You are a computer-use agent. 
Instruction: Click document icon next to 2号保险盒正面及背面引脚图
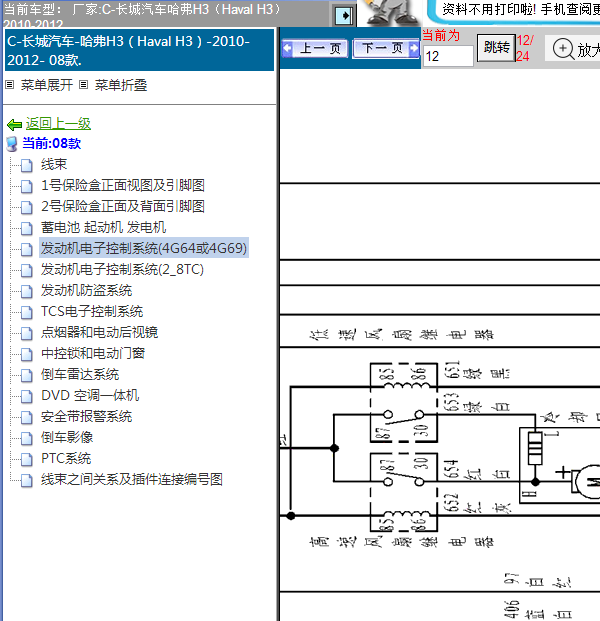click(x=27, y=207)
